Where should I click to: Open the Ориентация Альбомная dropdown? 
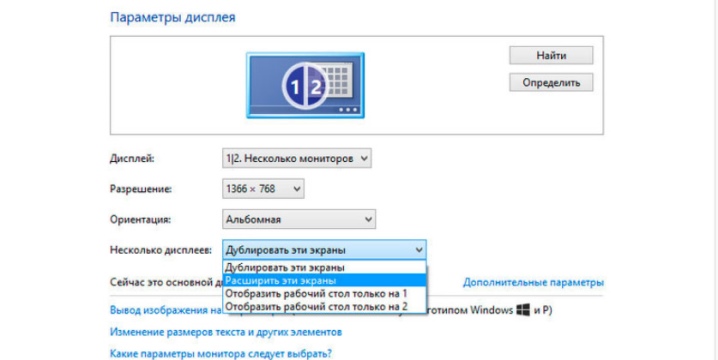299,219
